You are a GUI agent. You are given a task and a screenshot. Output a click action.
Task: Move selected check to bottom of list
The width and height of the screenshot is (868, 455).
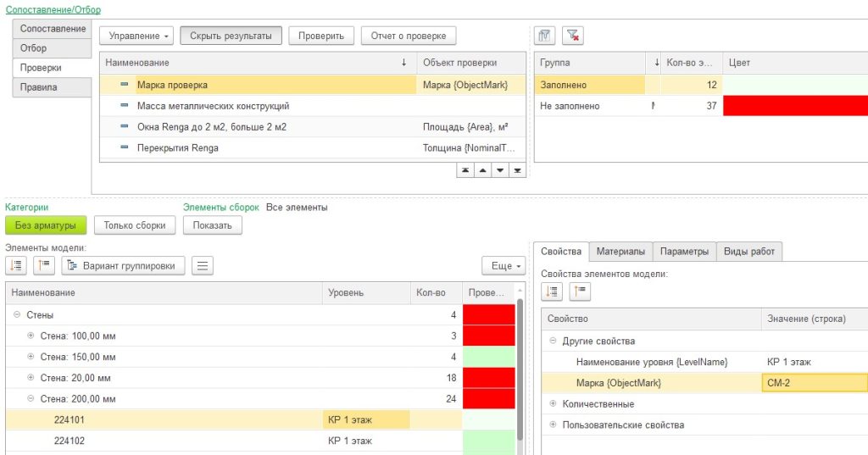coord(517,170)
